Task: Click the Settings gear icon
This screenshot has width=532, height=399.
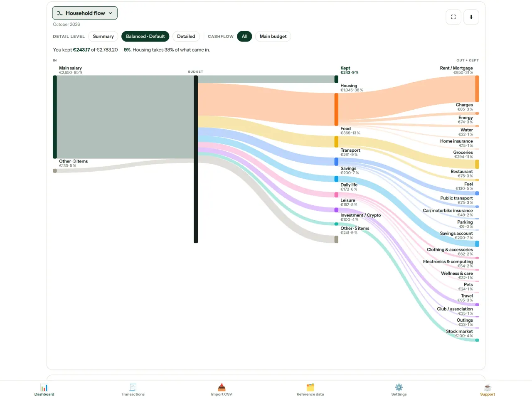Action: pyautogui.click(x=399, y=387)
